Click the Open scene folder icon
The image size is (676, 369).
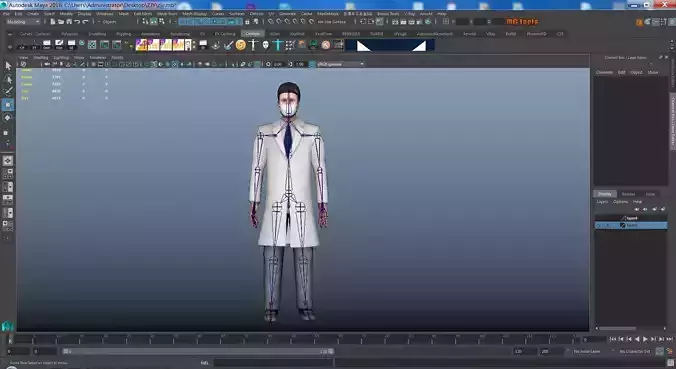coord(61,22)
